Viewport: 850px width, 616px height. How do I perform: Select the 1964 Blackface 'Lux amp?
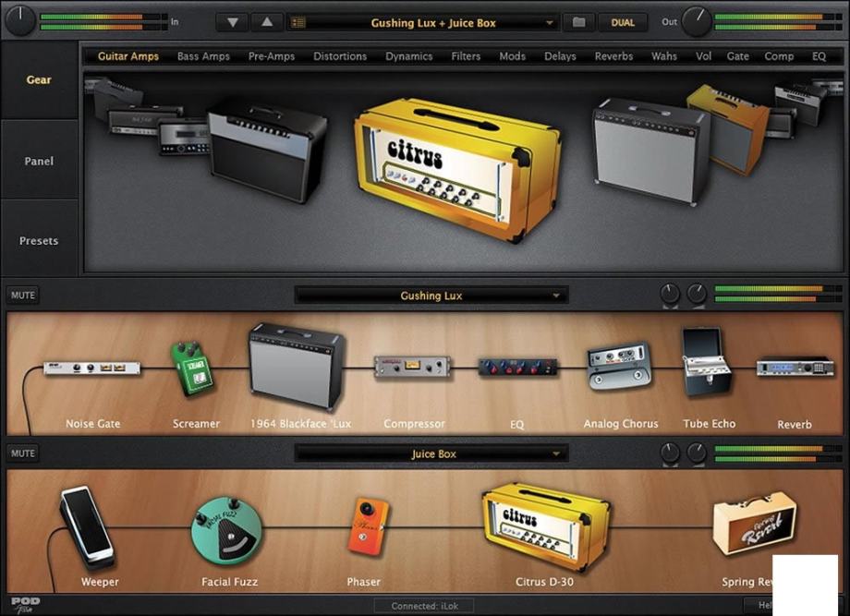coord(297,367)
